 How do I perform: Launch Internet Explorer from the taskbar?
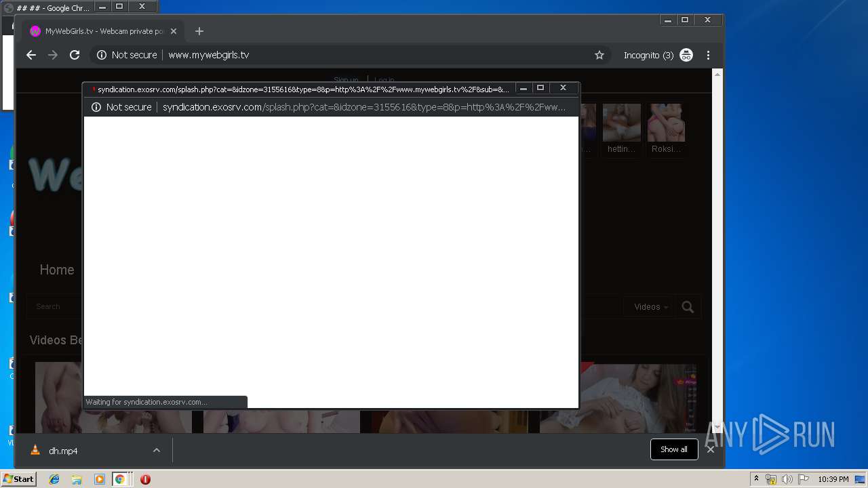point(54,479)
